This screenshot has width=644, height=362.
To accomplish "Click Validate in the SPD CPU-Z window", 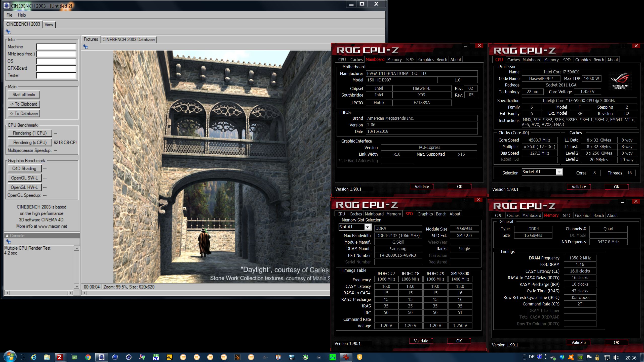I will coord(421,341).
